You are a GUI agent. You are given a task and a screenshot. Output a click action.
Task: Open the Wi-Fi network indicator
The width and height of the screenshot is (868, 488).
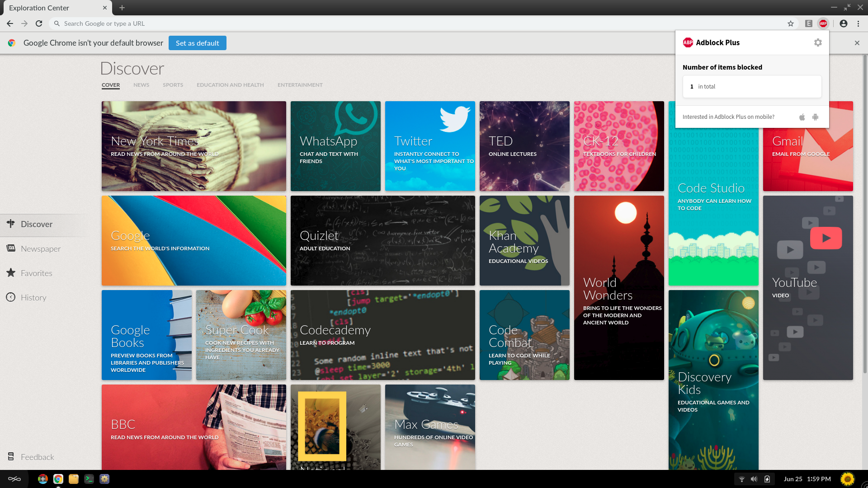pos(742,479)
